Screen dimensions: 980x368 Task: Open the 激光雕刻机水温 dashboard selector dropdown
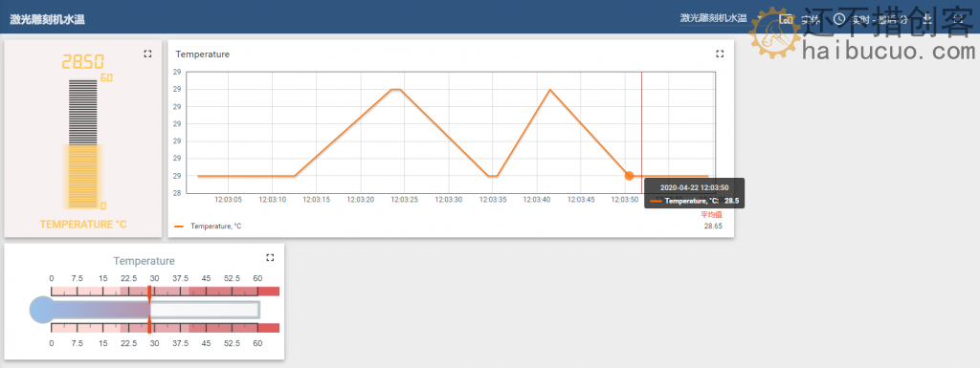tap(719, 19)
